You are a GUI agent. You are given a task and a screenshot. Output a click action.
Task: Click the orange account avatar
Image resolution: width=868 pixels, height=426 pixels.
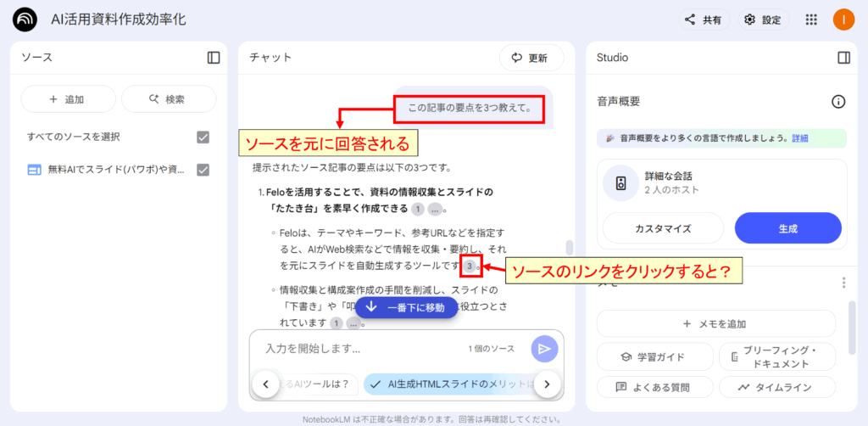click(843, 20)
